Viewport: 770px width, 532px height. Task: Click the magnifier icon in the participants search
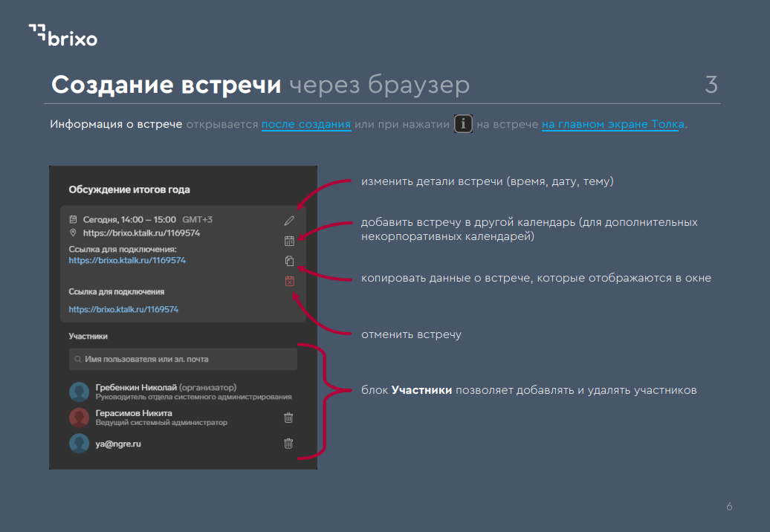click(77, 360)
